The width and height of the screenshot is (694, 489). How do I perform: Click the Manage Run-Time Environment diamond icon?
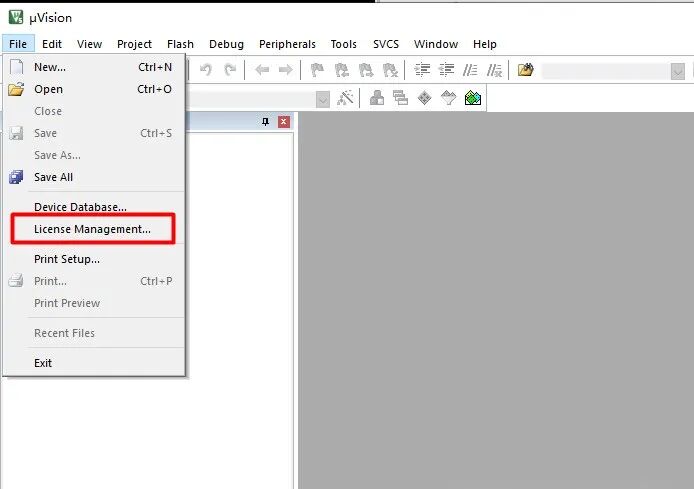(x=424, y=98)
